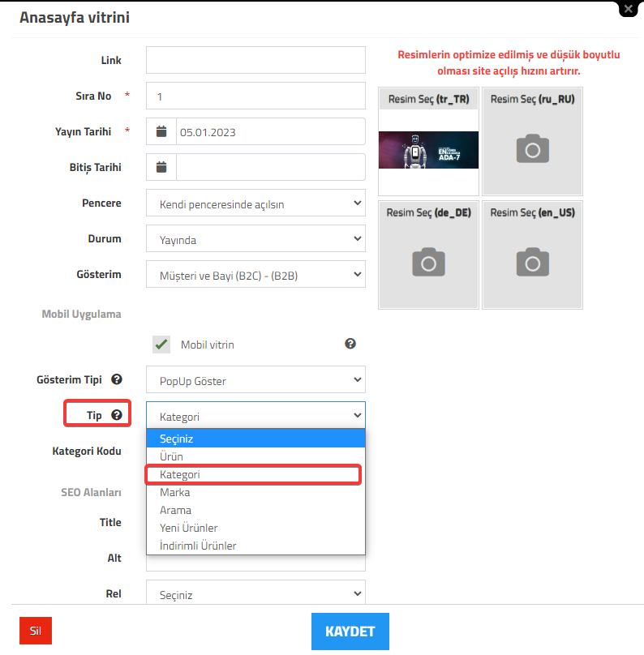Open the Rel Seçiniz dropdown
This screenshot has width=644, height=655.
tap(255, 593)
